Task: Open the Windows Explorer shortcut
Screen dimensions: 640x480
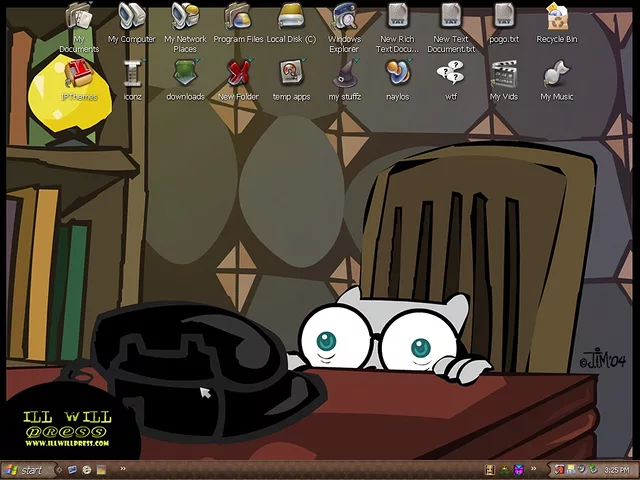Action: point(344,17)
